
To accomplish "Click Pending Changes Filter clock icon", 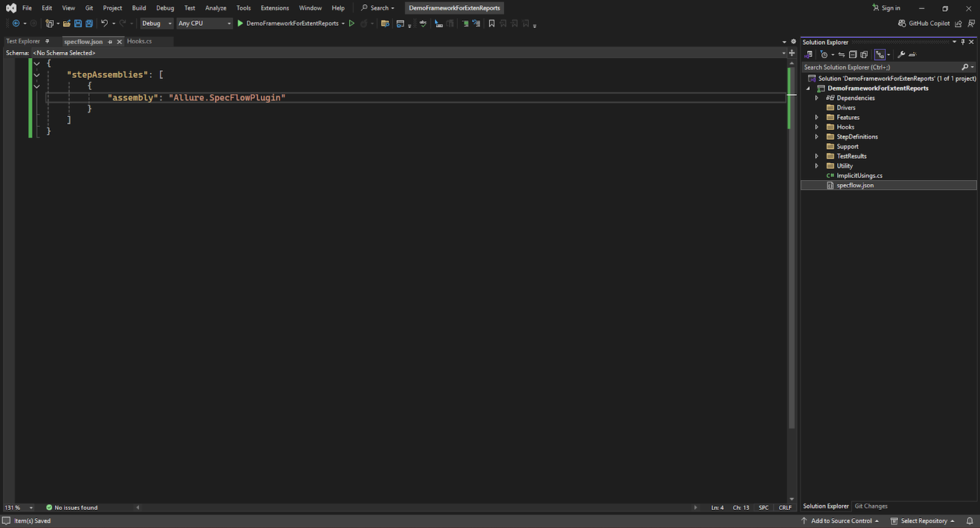I will [824, 54].
